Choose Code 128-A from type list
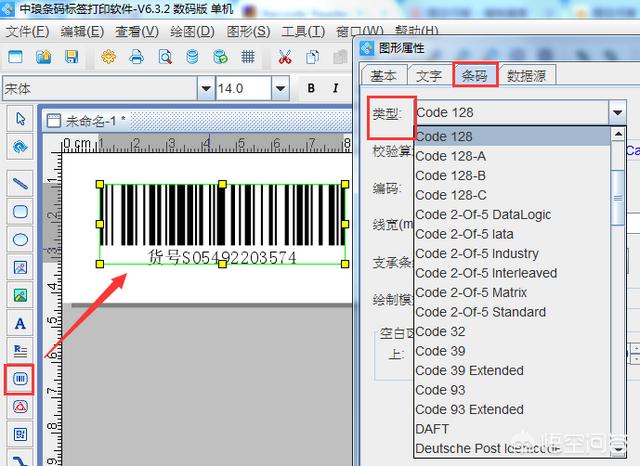This screenshot has height=466, width=640. (512, 156)
